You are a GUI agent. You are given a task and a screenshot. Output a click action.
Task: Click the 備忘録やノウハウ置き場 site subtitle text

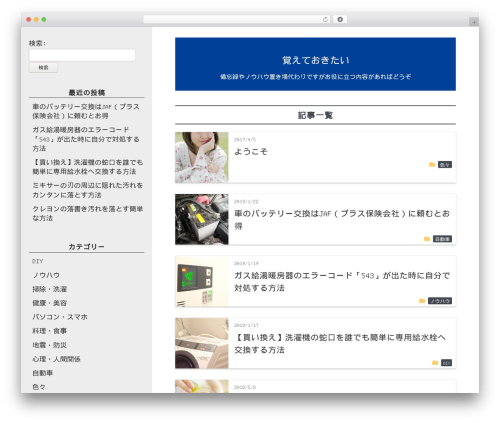(x=315, y=77)
